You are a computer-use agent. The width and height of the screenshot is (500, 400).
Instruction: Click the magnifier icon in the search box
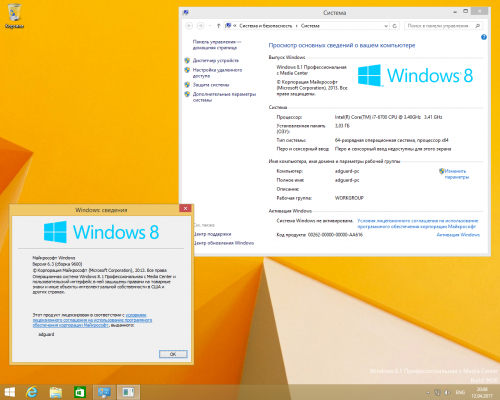pos(477,26)
